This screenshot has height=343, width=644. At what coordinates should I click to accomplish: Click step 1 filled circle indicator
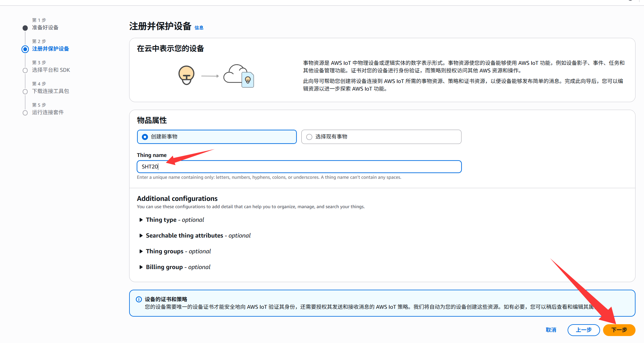coord(25,28)
